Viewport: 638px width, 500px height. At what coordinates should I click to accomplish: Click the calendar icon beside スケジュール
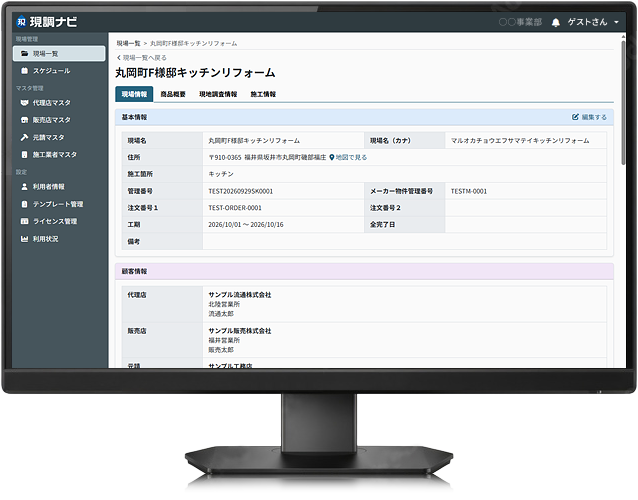[24, 71]
